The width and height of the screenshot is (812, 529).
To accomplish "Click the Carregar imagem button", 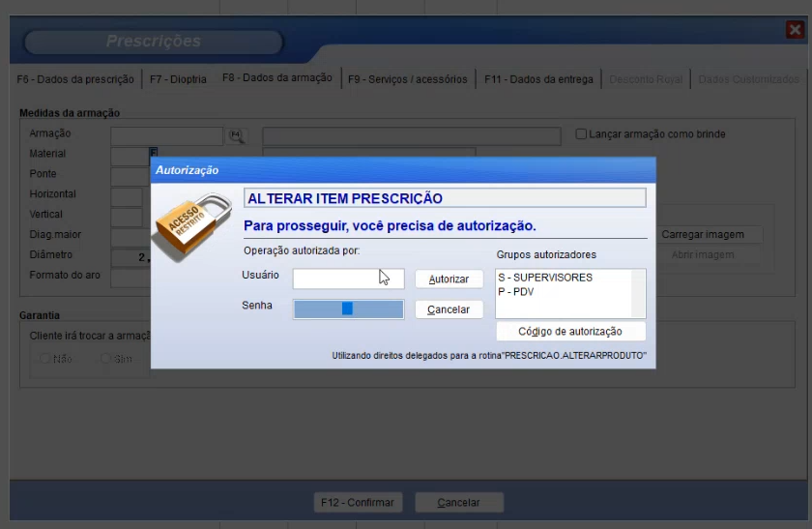I will [703, 235].
